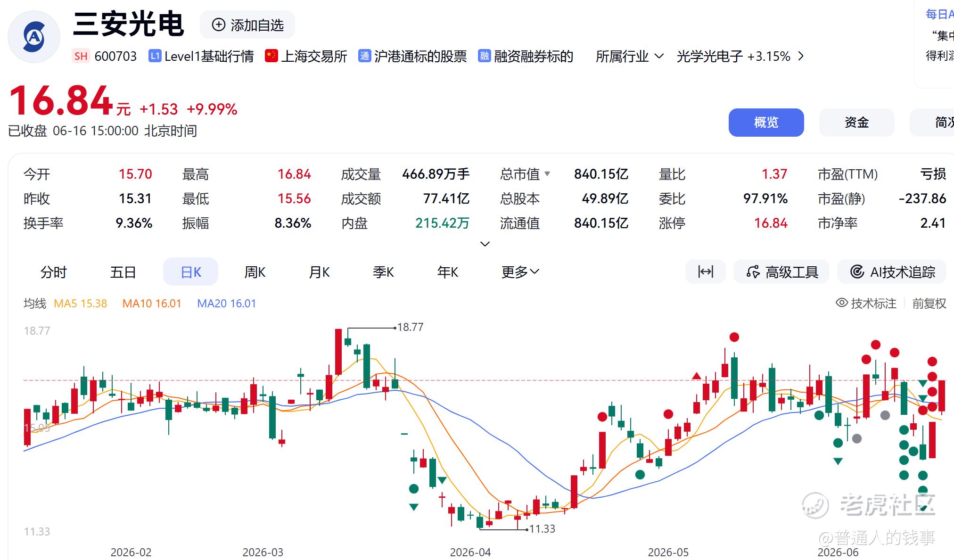Click the 11.33 low price marker

click(543, 528)
